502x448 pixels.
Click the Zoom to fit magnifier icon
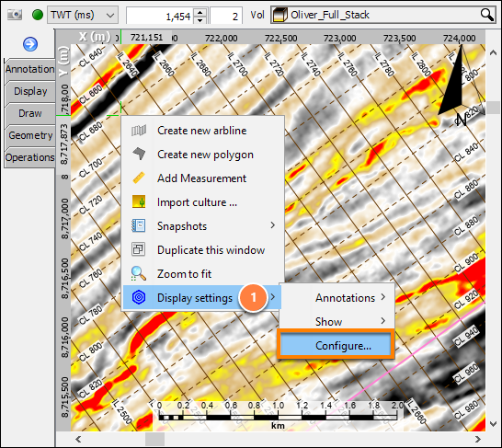pos(139,274)
